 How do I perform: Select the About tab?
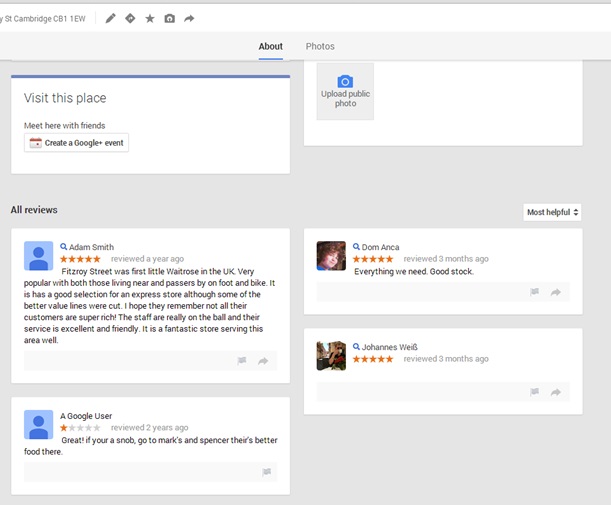coord(270,46)
